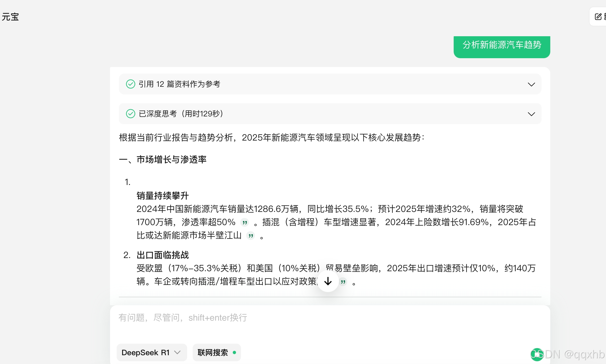Click the 一、市场增长与渗透率 heading

point(163,159)
